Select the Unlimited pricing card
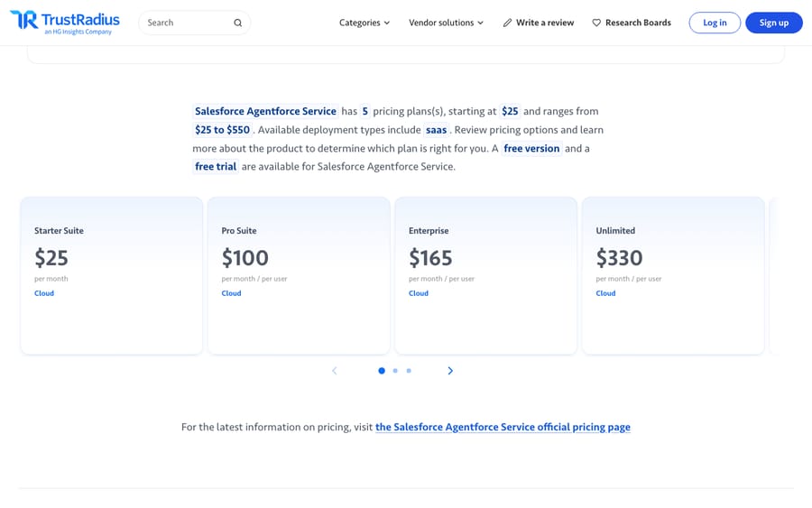The width and height of the screenshot is (812, 508). (673, 275)
